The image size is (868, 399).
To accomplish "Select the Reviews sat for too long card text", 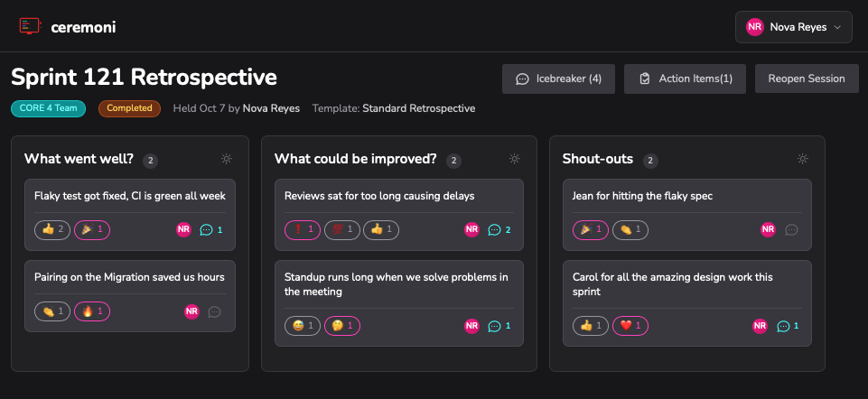I will coord(379,196).
